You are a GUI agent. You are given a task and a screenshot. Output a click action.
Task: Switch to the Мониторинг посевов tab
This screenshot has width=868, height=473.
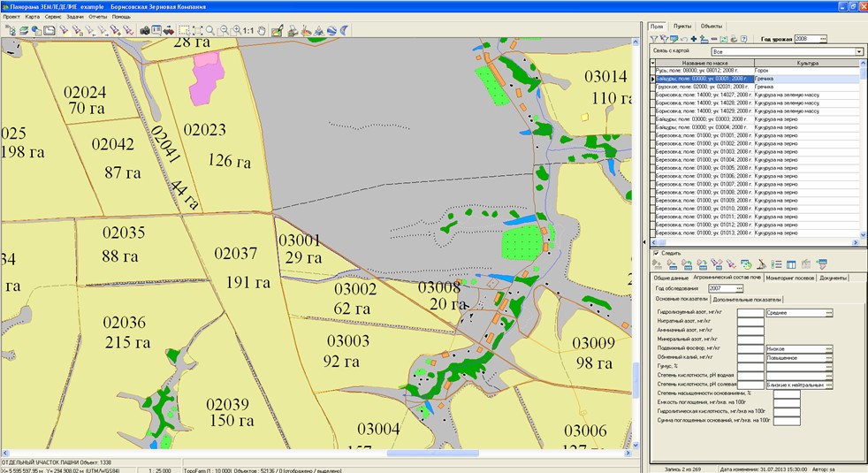[790, 278]
